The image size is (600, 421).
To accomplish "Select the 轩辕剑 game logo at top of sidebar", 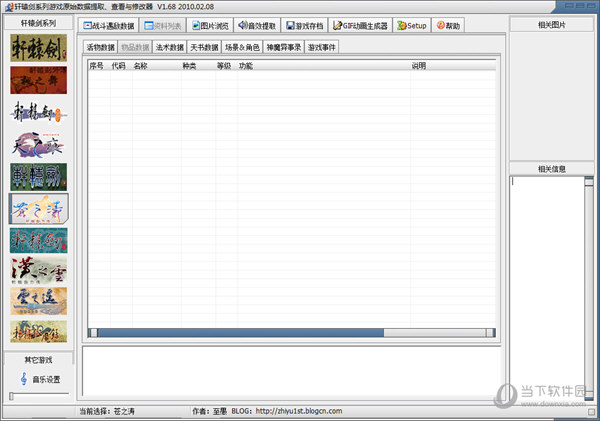I will pyautogui.click(x=39, y=47).
